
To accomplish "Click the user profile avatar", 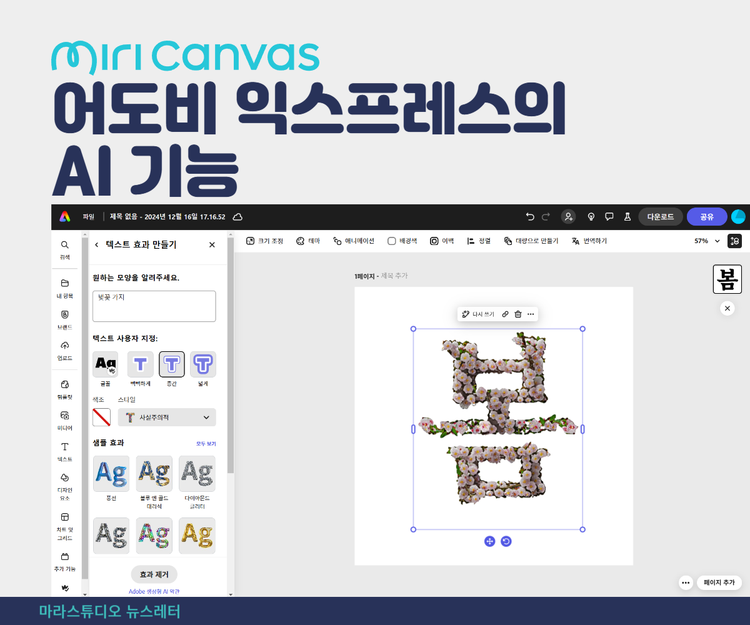I will 739,217.
